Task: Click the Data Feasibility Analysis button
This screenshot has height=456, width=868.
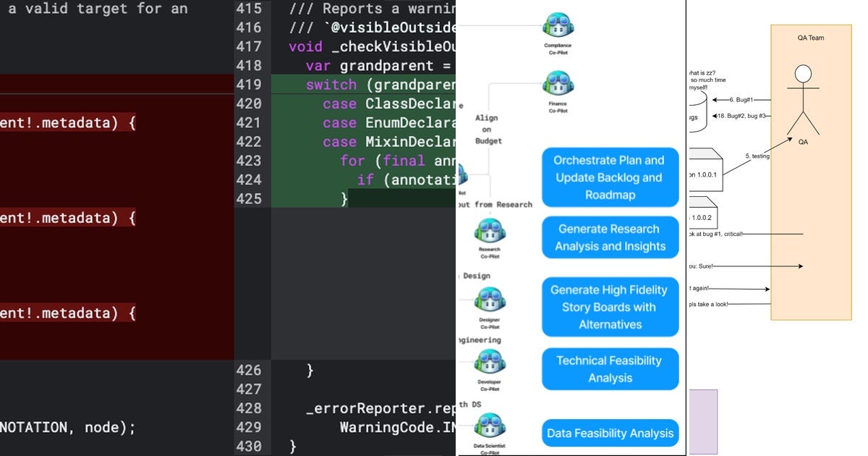Action: coord(610,433)
